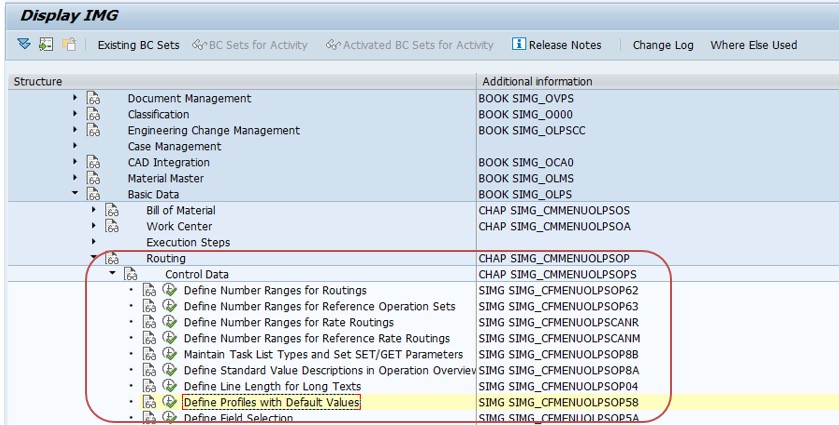This screenshot has height=426, width=839.
Task: Execute Define Number Ranges for Reference Operation Sets
Action: (170, 306)
